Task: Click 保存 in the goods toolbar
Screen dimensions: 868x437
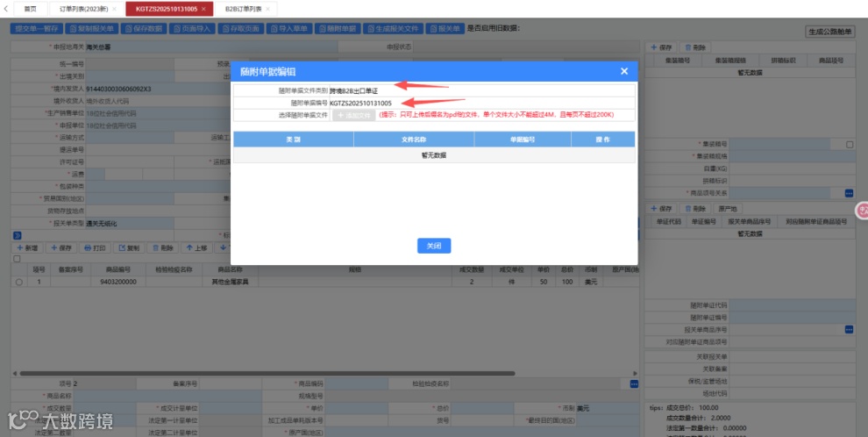Action: (60, 248)
